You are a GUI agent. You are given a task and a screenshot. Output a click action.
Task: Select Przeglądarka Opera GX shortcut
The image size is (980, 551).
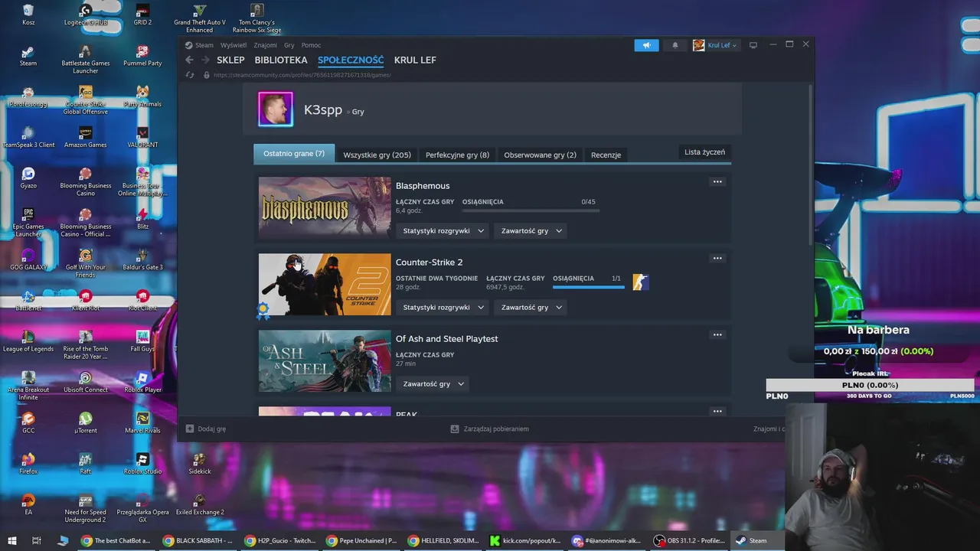click(x=142, y=507)
